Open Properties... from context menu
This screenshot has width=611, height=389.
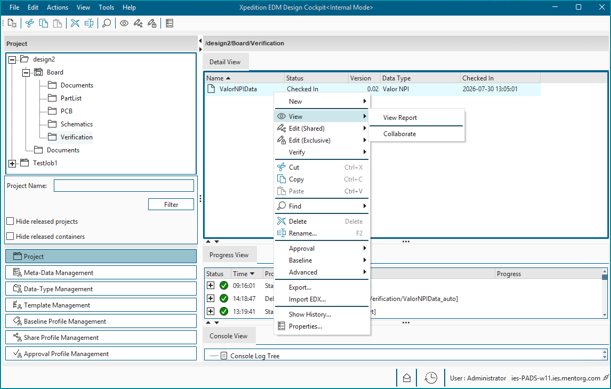(322, 326)
